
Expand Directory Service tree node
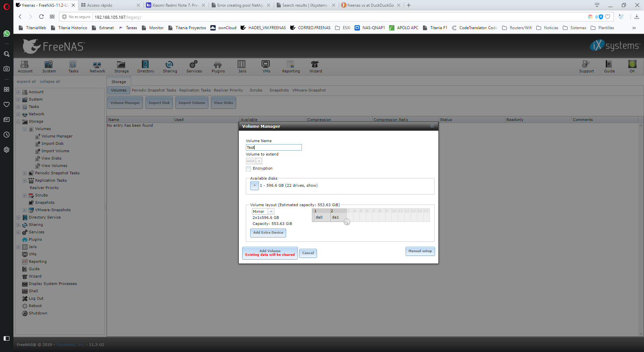click(x=18, y=217)
